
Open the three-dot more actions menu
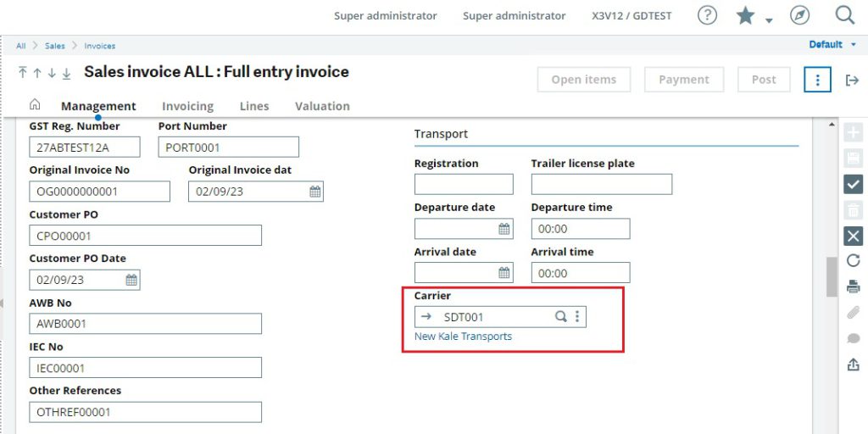817,80
